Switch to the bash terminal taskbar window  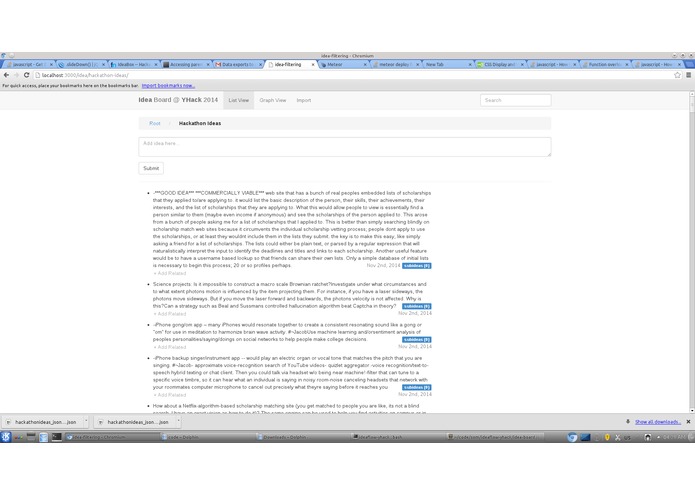click(398, 437)
